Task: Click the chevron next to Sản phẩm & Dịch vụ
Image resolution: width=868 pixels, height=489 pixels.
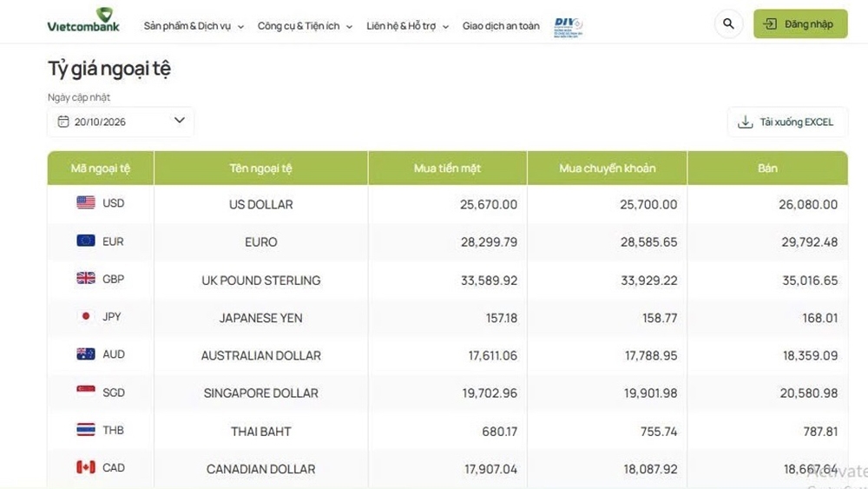Action: (x=240, y=27)
